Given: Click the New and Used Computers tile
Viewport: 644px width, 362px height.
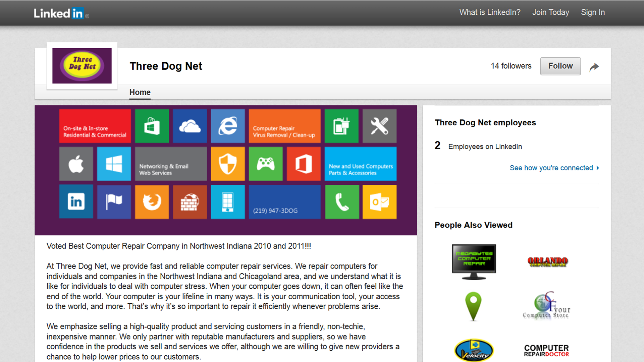Looking at the screenshot, I should click(361, 164).
